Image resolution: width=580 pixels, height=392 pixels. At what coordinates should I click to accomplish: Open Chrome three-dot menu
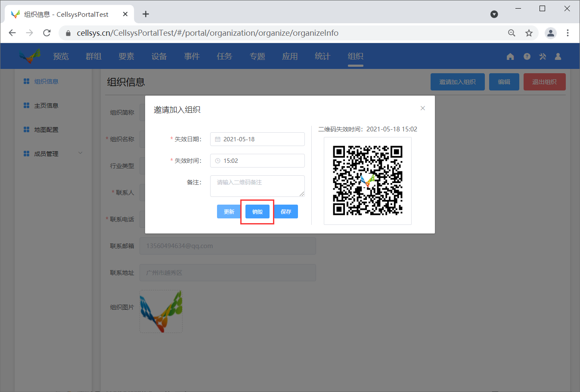[568, 33]
